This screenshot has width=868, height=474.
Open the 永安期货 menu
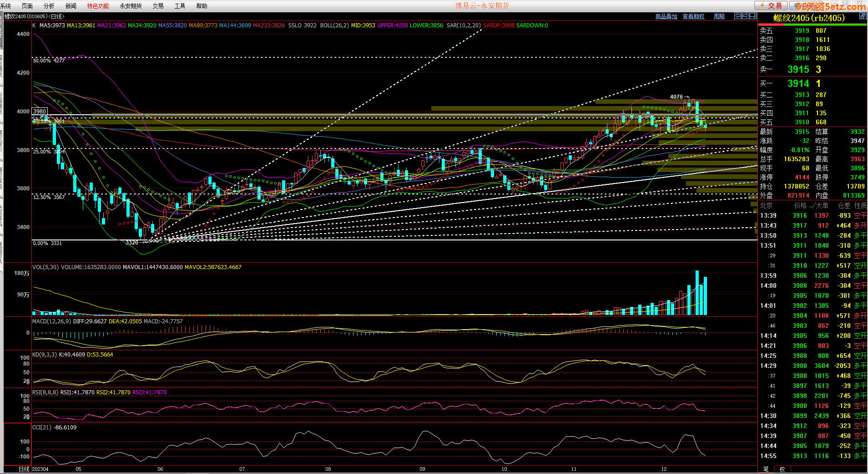[x=131, y=6]
